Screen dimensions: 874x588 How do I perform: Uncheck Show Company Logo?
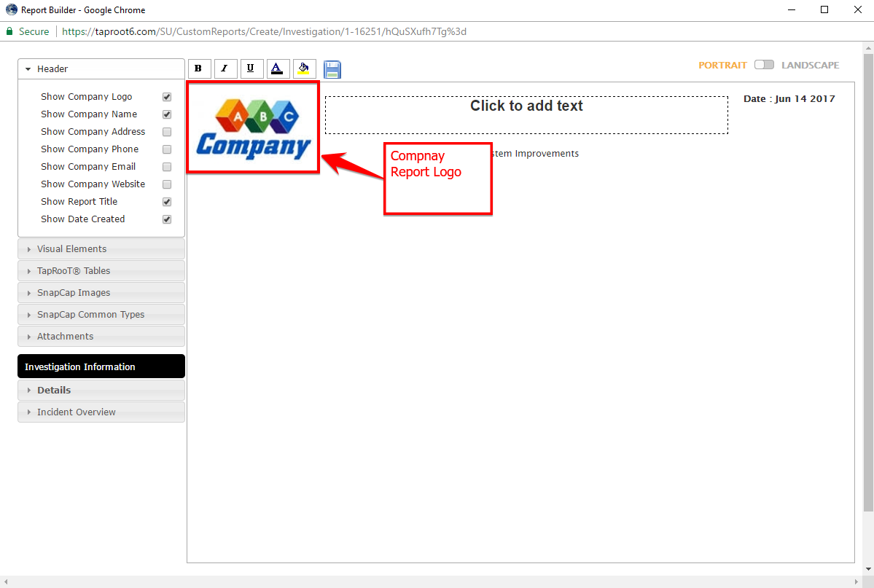pyautogui.click(x=167, y=97)
